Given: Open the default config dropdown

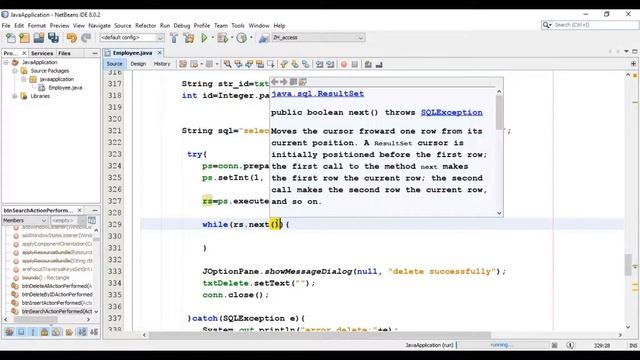Looking at the screenshot, I should pos(131,38).
